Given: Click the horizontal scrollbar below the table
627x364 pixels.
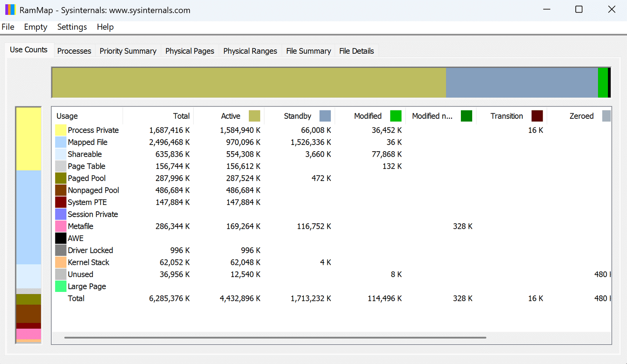Looking at the screenshot, I should pos(274,337).
